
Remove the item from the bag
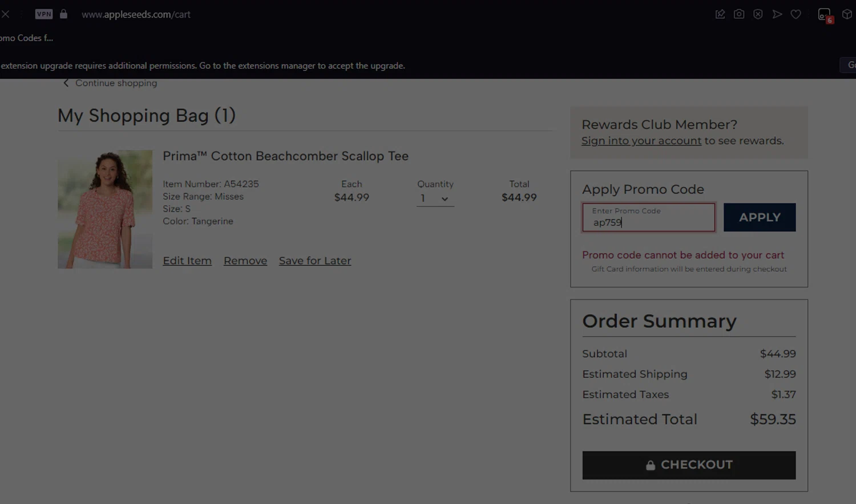(x=245, y=261)
